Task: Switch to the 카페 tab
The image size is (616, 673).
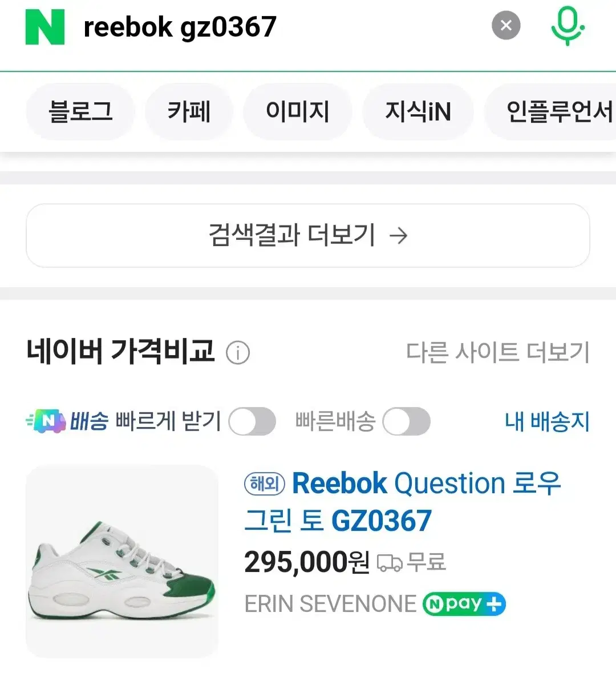Action: (189, 111)
